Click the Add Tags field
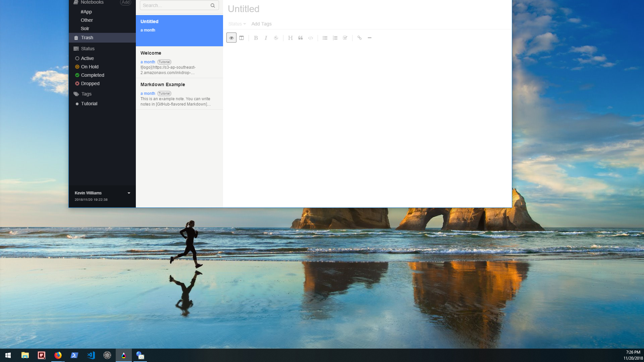Image resolution: width=644 pixels, height=362 pixels. click(261, 24)
